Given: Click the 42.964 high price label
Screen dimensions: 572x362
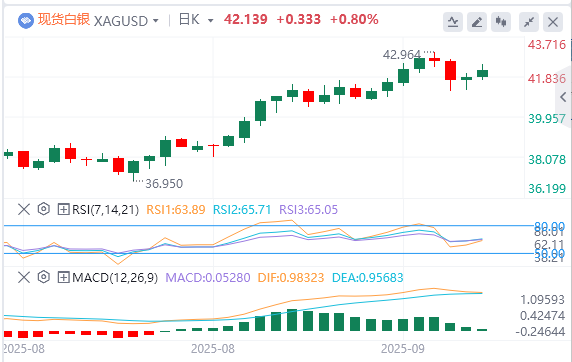Looking at the screenshot, I should [x=402, y=55].
